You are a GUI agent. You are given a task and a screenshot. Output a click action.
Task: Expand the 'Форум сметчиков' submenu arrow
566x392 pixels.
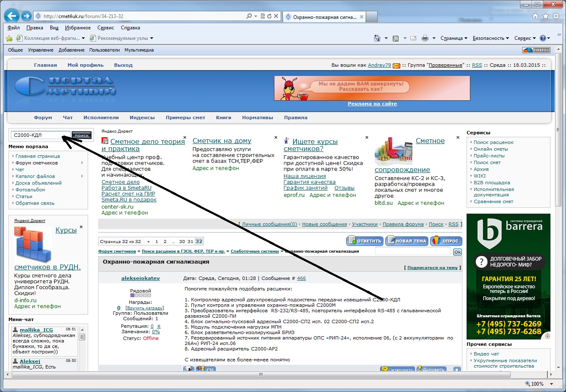tap(82, 163)
